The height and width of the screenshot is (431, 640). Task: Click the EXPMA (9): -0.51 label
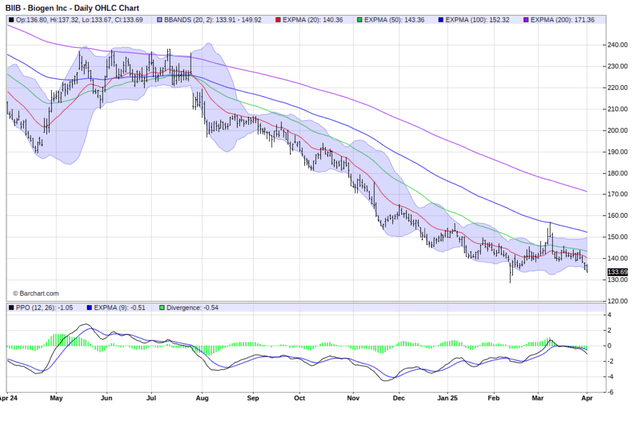coord(120,308)
